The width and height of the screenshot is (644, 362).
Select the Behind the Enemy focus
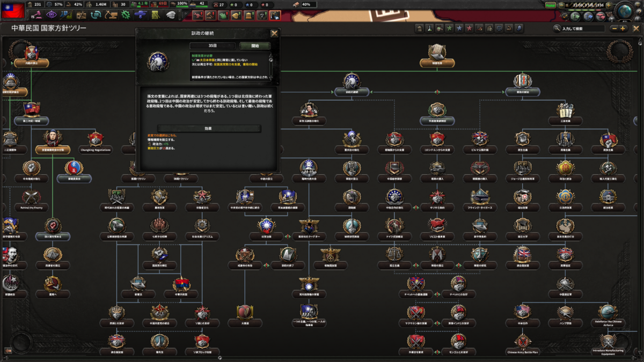(32, 200)
